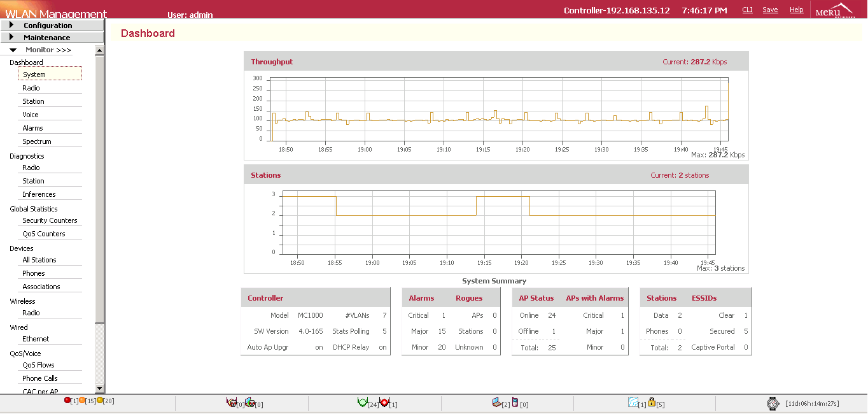Click the Alarms heading in System Summary
This screenshot has width=868, height=414.
421,298
